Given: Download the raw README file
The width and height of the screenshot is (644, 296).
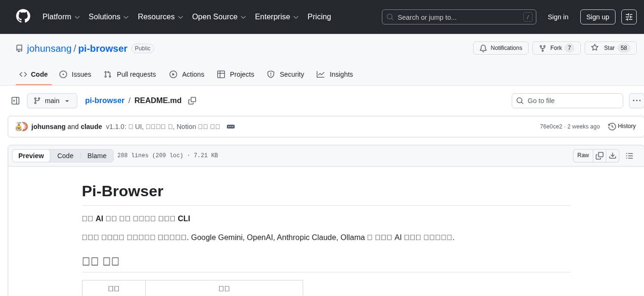Looking at the screenshot, I should 613,155.
